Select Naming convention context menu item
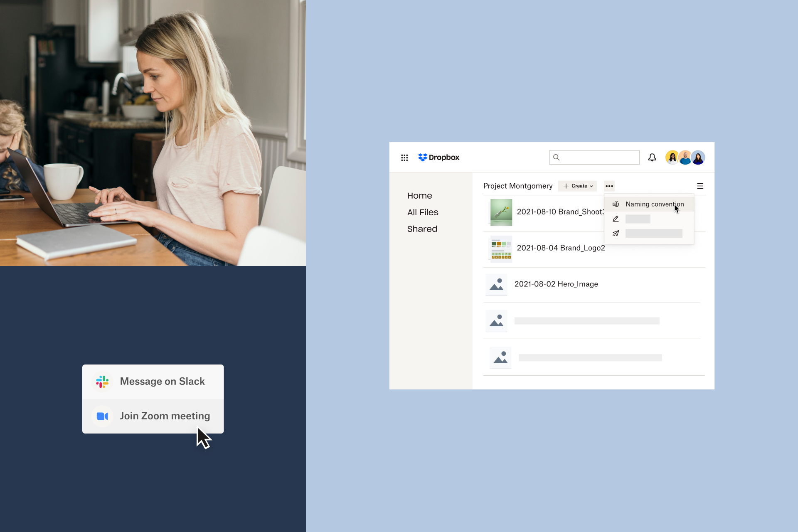 tap(651, 204)
